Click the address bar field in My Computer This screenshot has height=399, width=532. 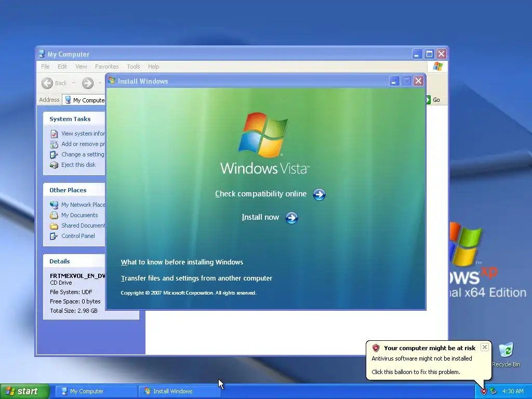tap(84, 100)
